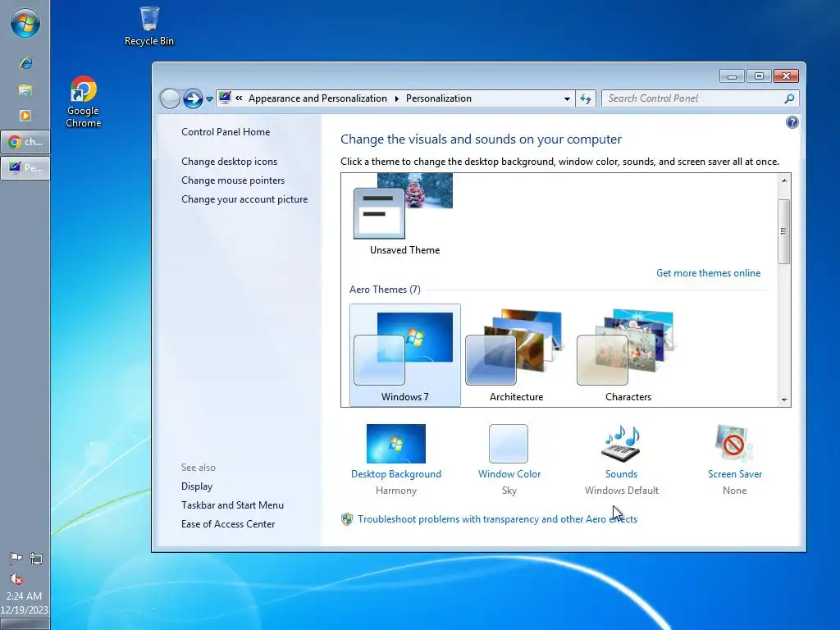Image resolution: width=840 pixels, height=630 pixels.
Task: Click Control Panel address bar icon
Action: click(226, 98)
